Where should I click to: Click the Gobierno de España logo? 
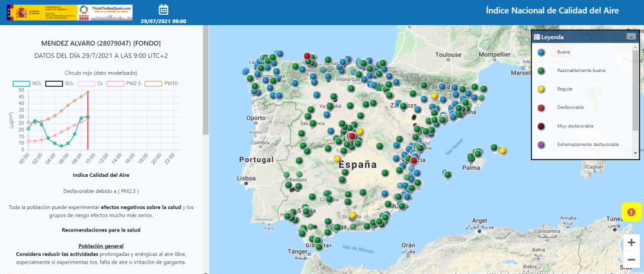click(x=40, y=11)
